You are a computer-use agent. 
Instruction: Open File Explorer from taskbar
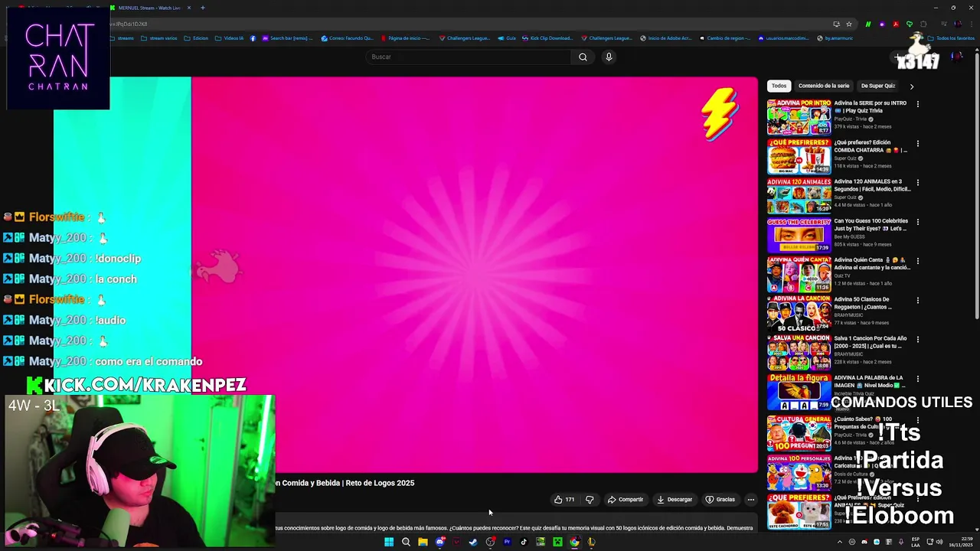423,542
